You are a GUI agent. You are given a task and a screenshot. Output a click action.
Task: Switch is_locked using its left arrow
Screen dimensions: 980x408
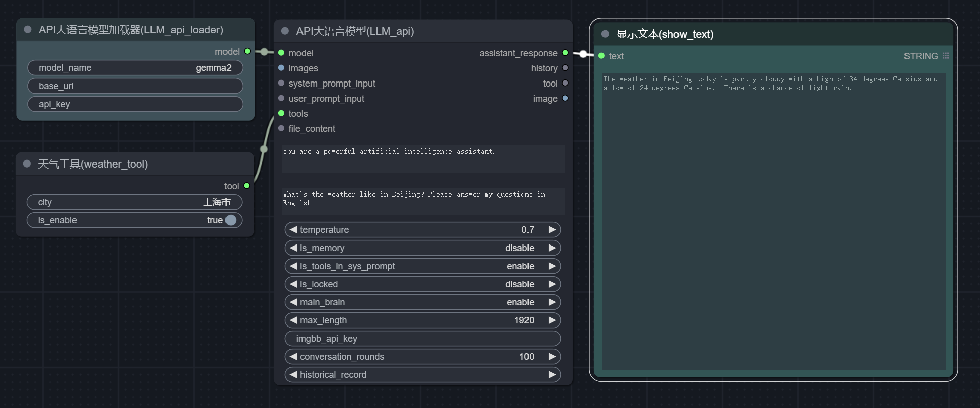pyautogui.click(x=293, y=284)
